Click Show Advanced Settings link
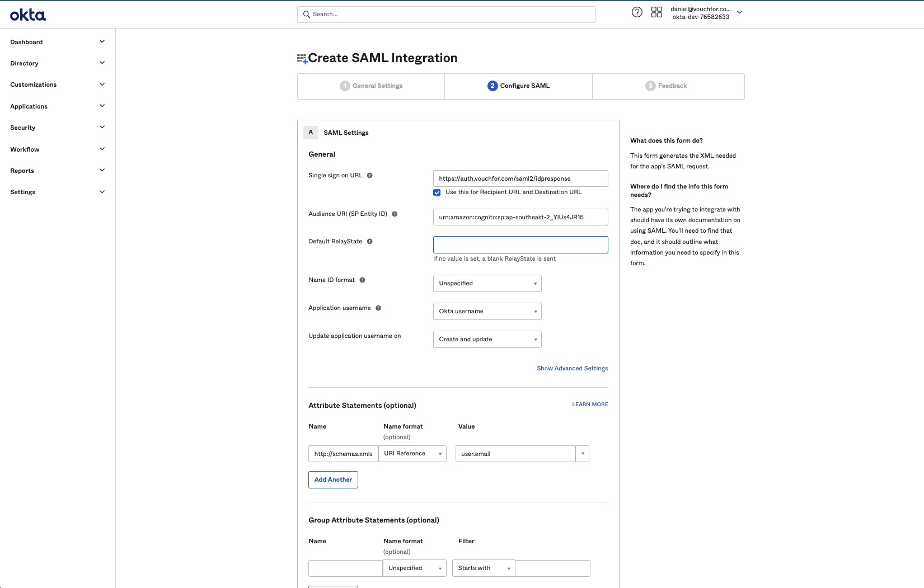 (x=573, y=369)
